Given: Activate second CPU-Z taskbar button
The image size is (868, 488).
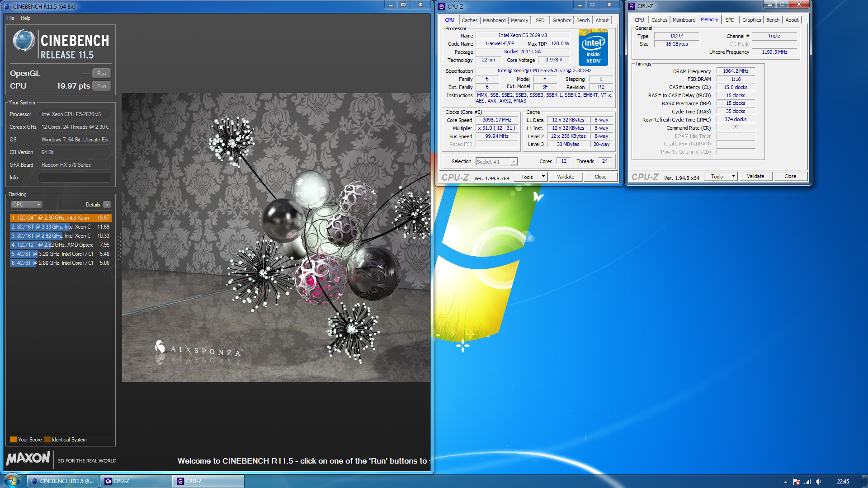Looking at the screenshot, I should (x=208, y=481).
